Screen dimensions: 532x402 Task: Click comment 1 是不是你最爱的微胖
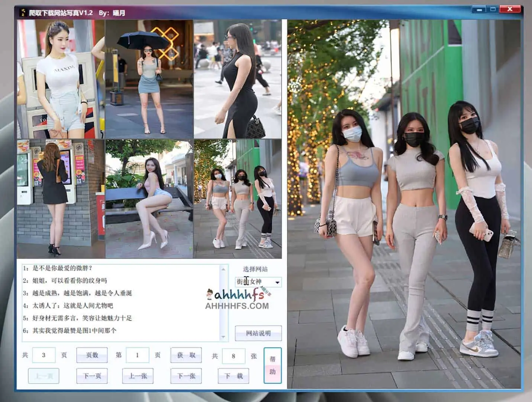pyautogui.click(x=58, y=267)
